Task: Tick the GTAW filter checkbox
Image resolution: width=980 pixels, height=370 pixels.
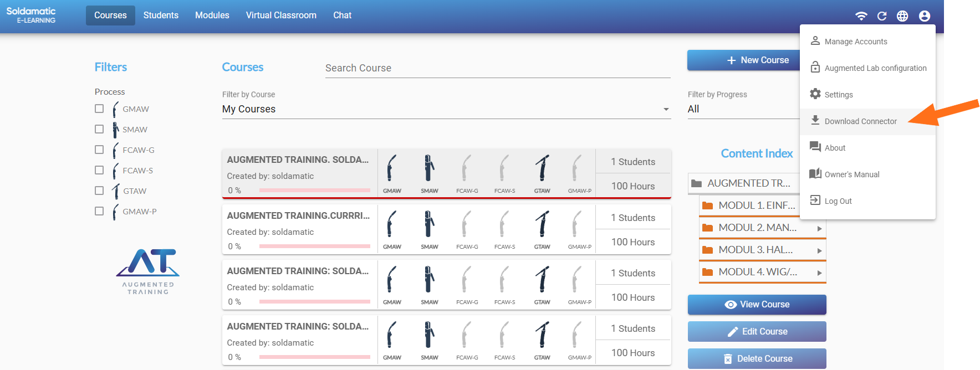Action: pos(99,191)
